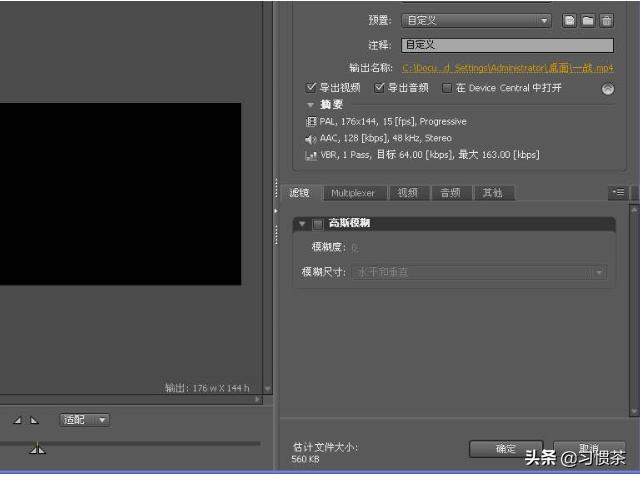640x480 pixels.
Task: Click the preview pane horizontal scroll right arrow
Action: coord(257,399)
